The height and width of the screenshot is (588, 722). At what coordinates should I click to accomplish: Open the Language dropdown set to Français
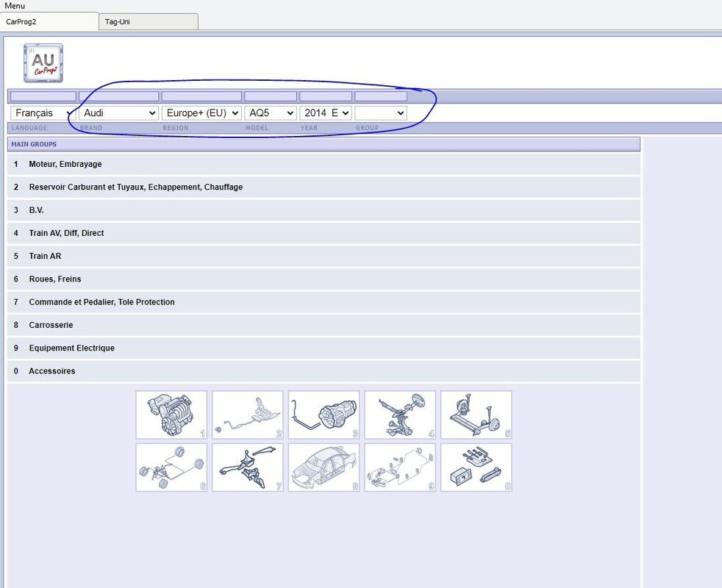[43, 113]
